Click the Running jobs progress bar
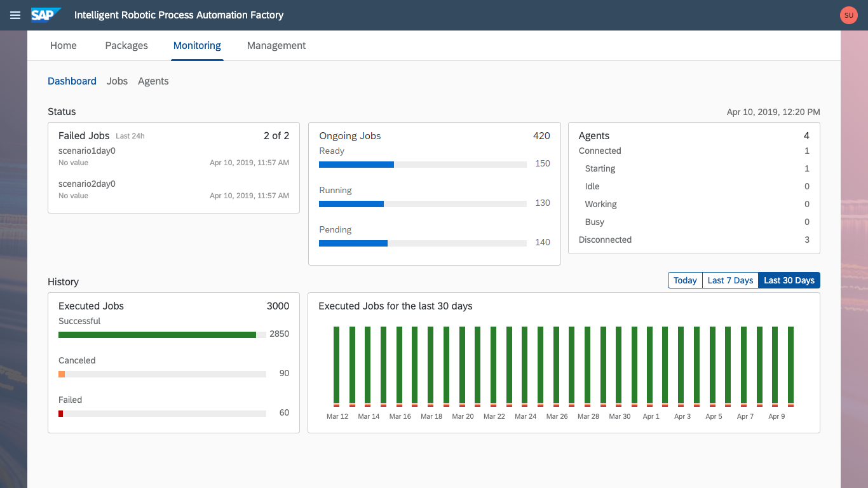Image resolution: width=868 pixels, height=488 pixels. coord(423,204)
